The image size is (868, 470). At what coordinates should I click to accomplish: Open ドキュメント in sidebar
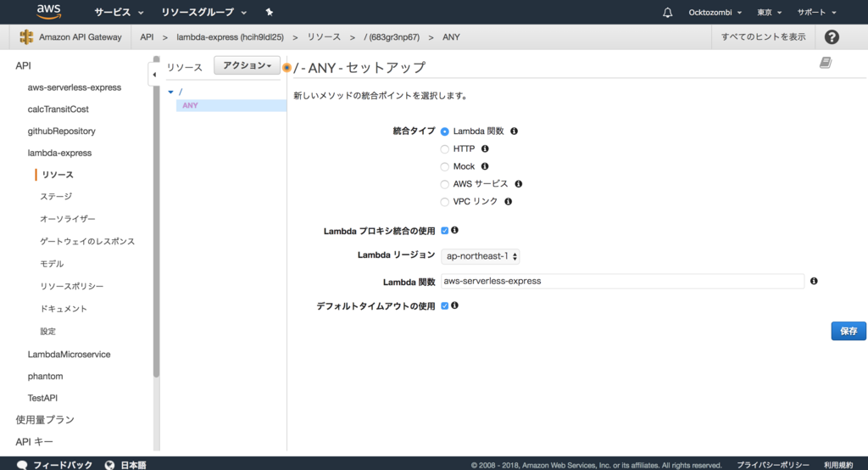(64, 309)
